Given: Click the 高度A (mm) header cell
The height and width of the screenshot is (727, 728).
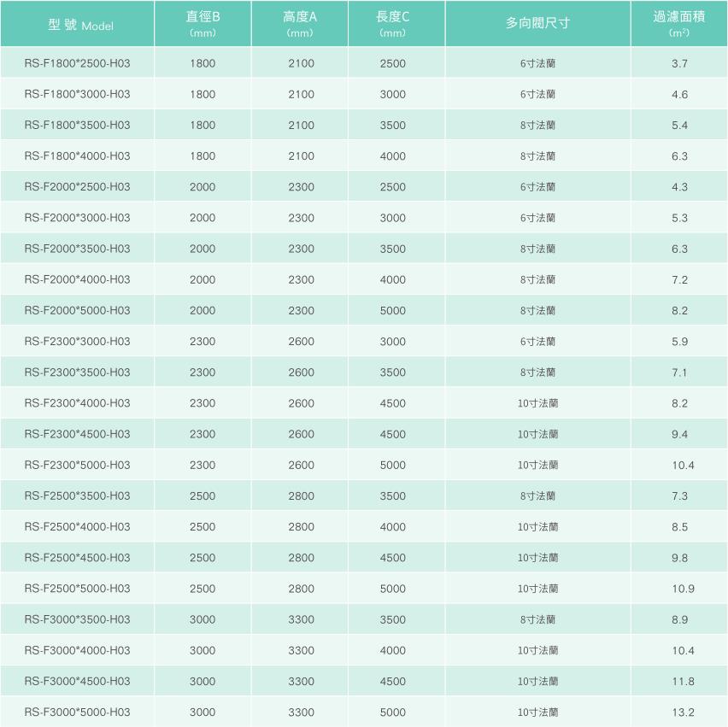Looking at the screenshot, I should [x=300, y=24].
